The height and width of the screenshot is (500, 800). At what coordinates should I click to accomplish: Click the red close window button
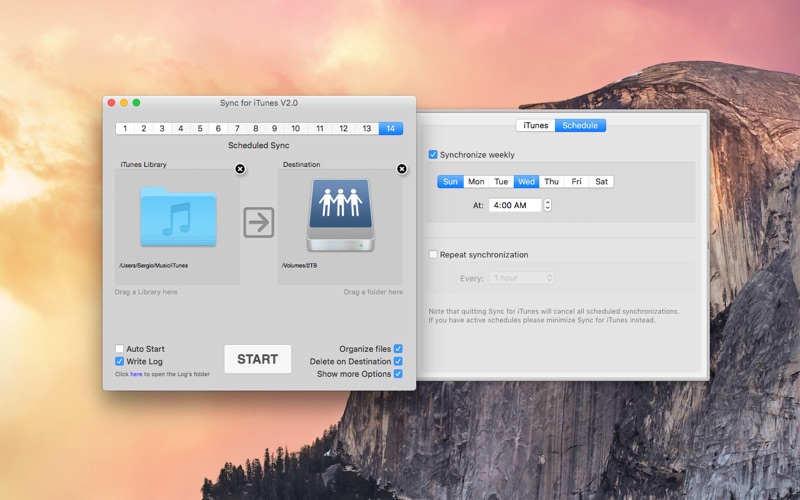[111, 103]
